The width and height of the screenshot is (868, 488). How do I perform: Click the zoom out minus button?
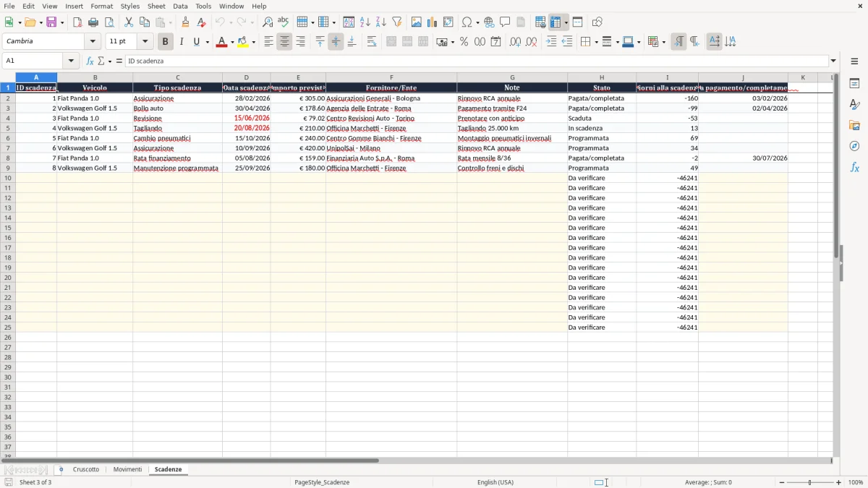tap(780, 482)
